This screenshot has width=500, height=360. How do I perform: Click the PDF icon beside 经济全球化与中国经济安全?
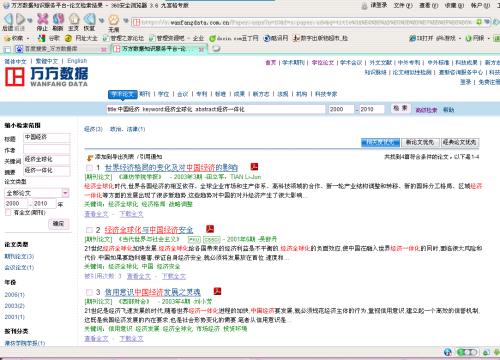point(210,229)
